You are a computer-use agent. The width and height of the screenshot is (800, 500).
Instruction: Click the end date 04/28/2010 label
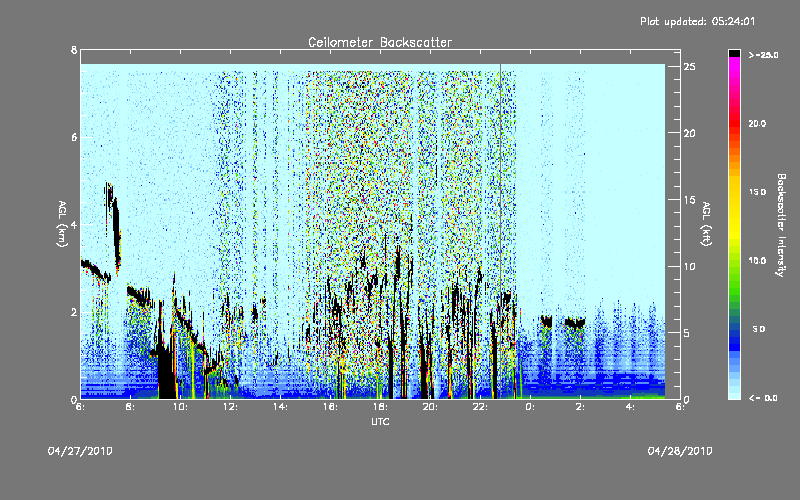coord(680,451)
